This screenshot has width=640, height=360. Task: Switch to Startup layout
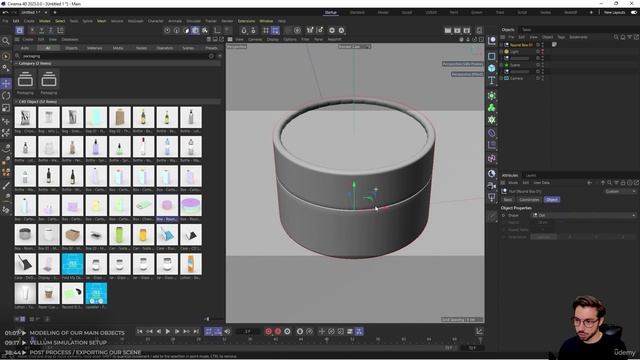click(x=331, y=13)
